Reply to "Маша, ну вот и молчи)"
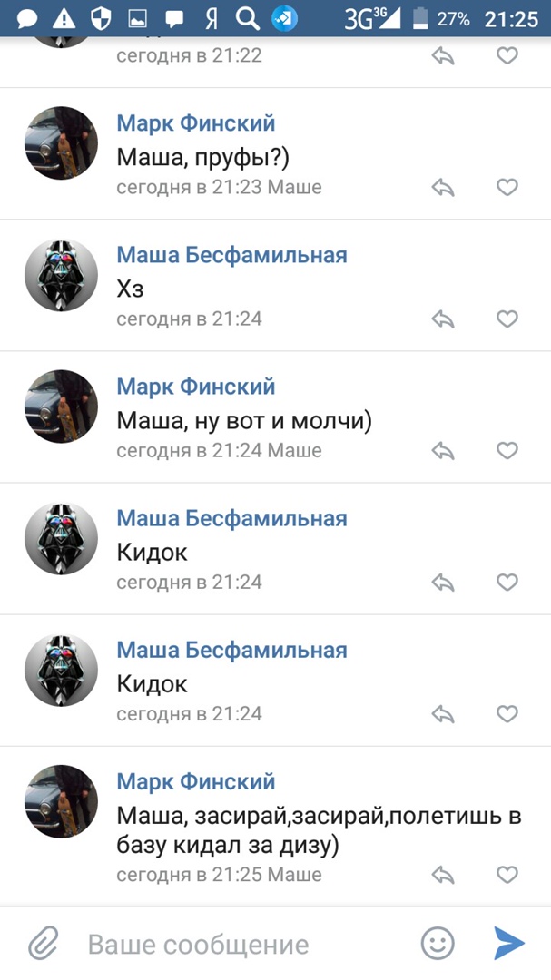 (x=442, y=451)
